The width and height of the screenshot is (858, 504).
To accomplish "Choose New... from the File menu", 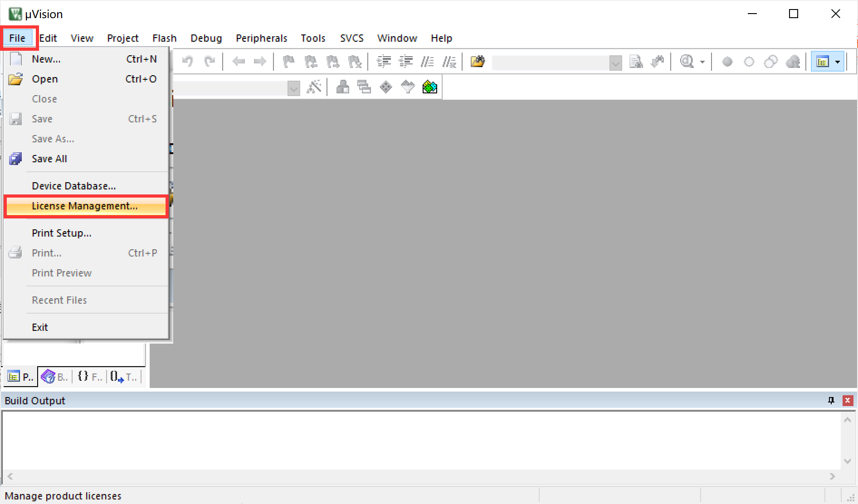I will [x=86, y=59].
